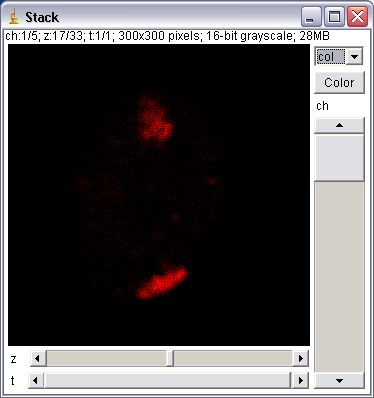Click the lower red fluorescent blob in image
Viewport: 374px width, 398px height.
point(162,283)
